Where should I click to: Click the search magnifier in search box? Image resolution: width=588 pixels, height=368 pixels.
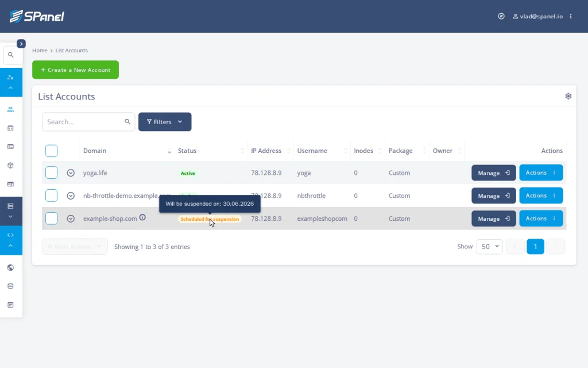point(127,122)
